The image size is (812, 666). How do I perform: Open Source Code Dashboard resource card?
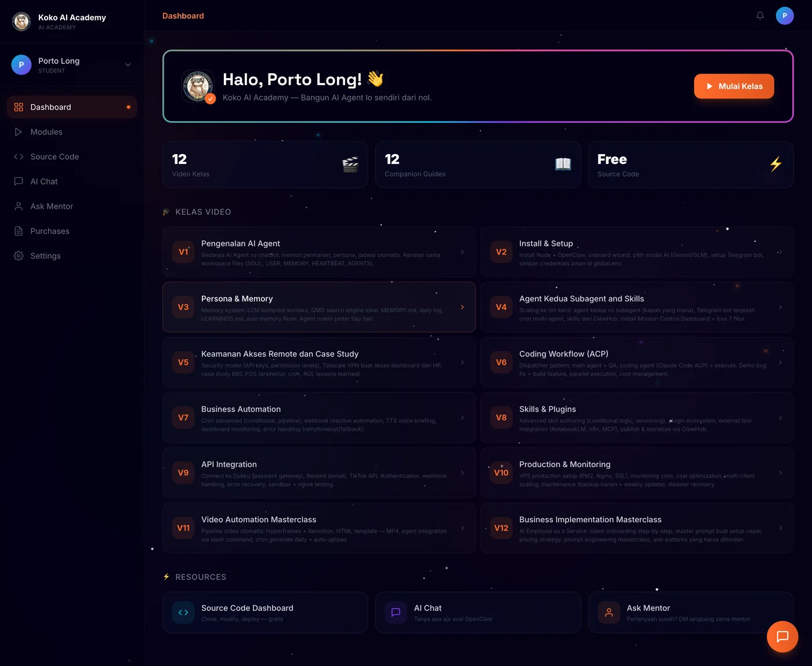pyautogui.click(x=265, y=613)
